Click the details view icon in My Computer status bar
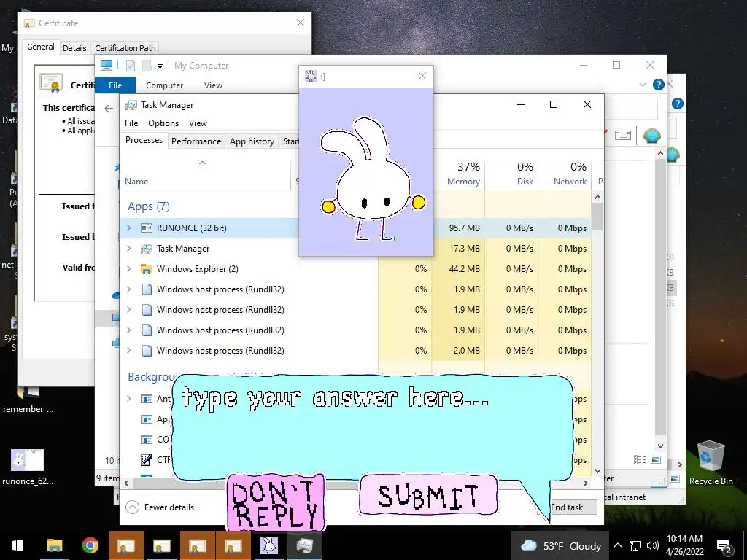This screenshot has height=560, width=747. 640,460
